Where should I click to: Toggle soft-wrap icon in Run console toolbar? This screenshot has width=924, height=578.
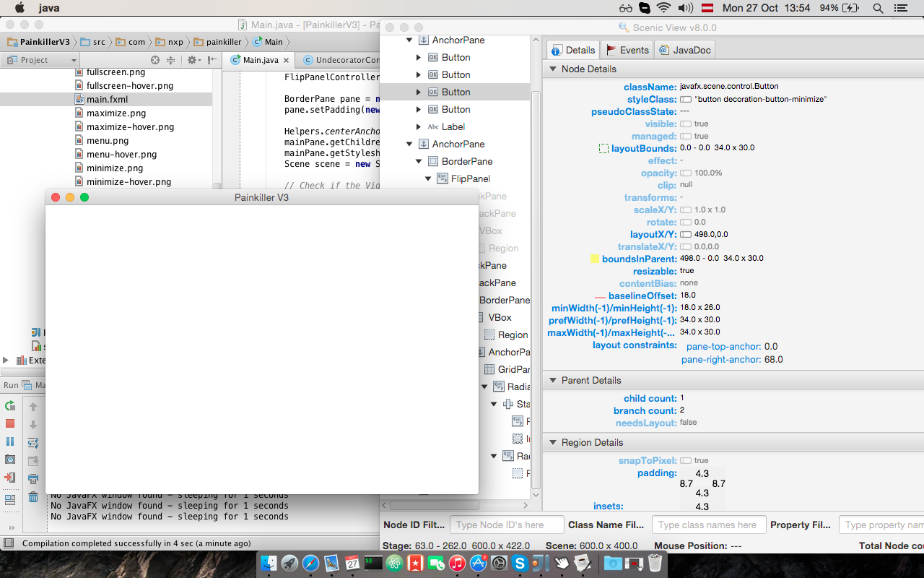33,442
